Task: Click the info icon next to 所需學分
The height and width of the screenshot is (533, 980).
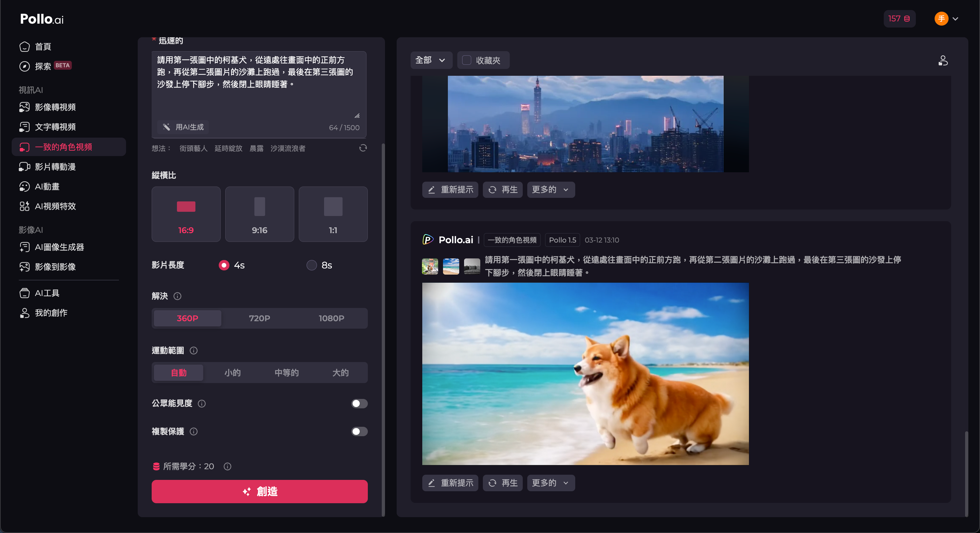Action: [x=227, y=467]
